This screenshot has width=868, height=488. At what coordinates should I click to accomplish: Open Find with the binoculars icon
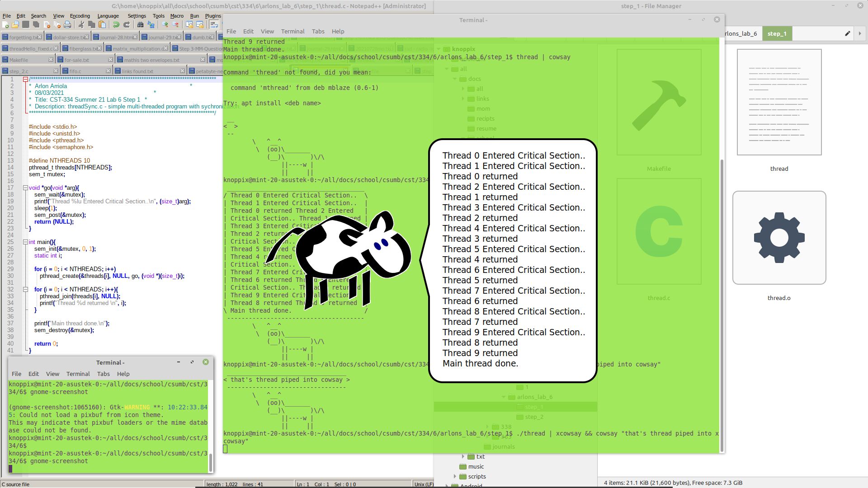(x=140, y=24)
